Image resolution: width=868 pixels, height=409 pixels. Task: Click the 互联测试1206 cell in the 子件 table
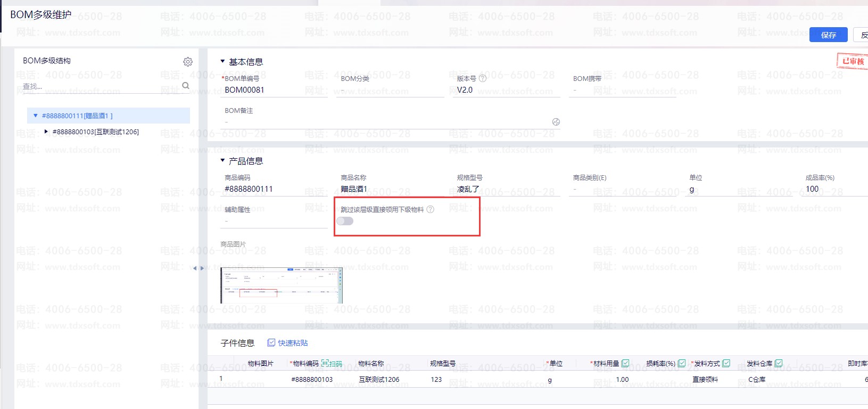[379, 380]
